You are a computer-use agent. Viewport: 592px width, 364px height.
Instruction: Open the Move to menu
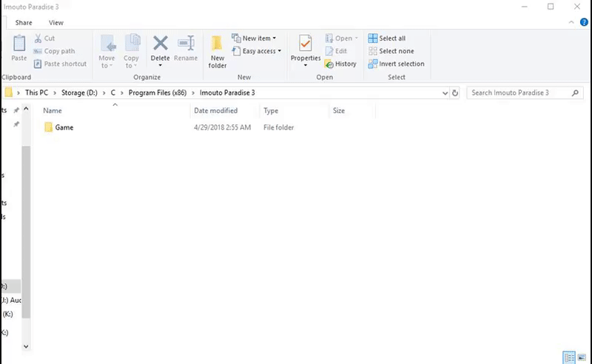[107, 52]
